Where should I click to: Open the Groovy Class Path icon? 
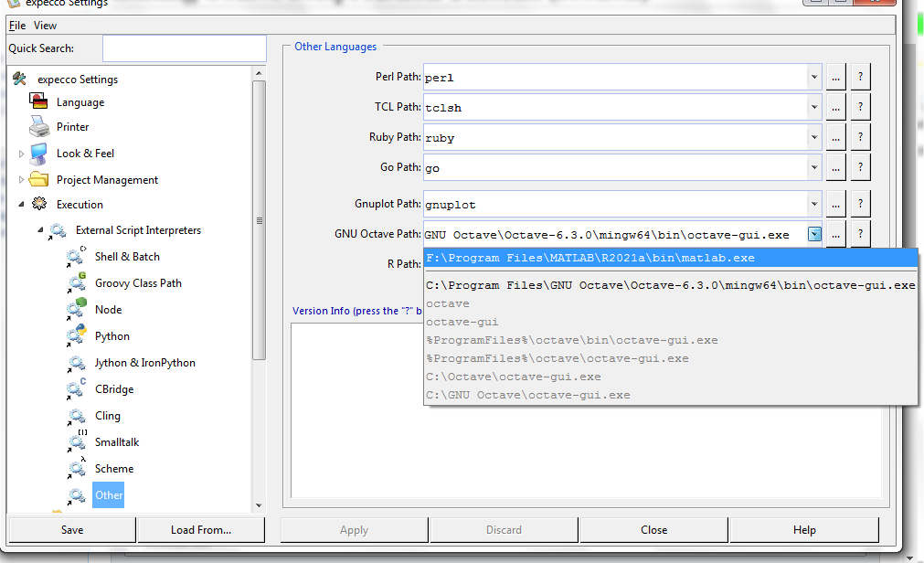[77, 283]
